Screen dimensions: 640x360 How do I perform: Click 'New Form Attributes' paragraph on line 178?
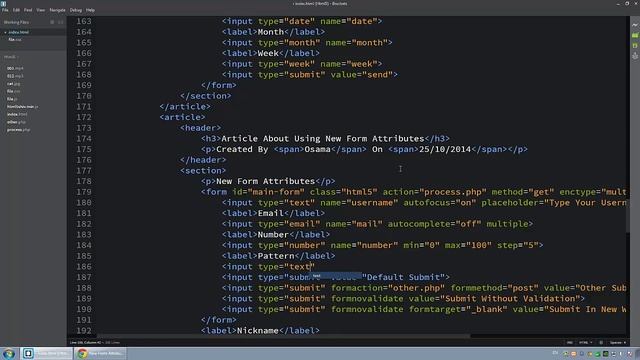265,181
